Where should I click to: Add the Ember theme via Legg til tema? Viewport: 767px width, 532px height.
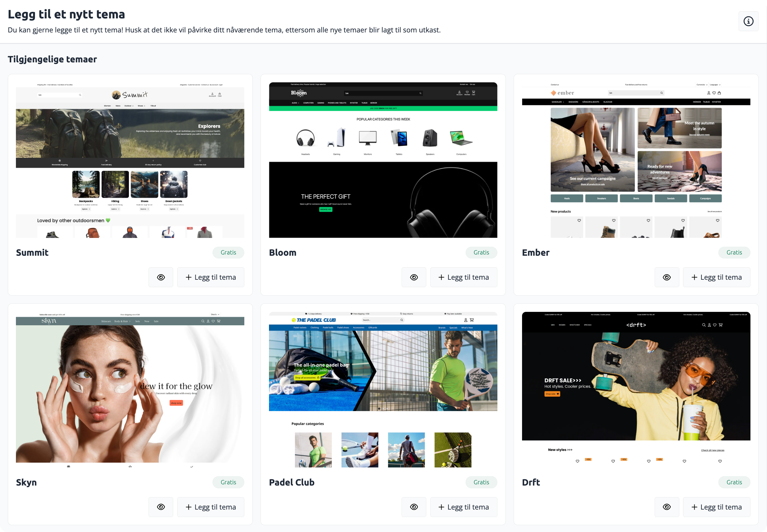(716, 277)
